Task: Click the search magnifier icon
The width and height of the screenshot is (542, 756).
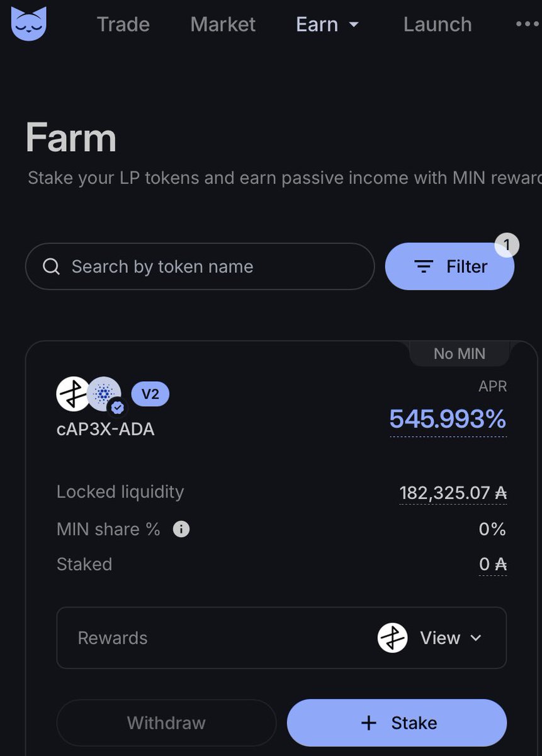Action: pos(52,266)
